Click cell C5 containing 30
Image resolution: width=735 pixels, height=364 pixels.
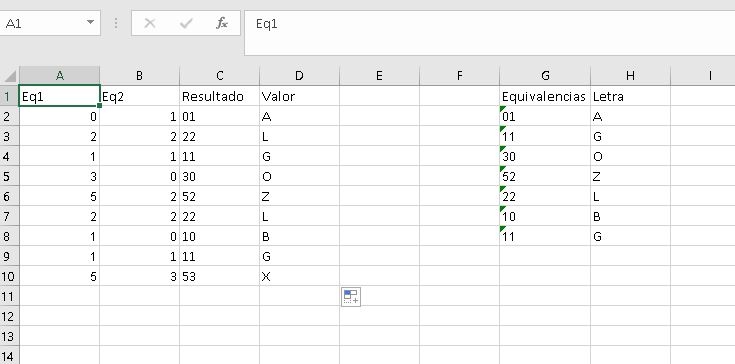pyautogui.click(x=219, y=176)
